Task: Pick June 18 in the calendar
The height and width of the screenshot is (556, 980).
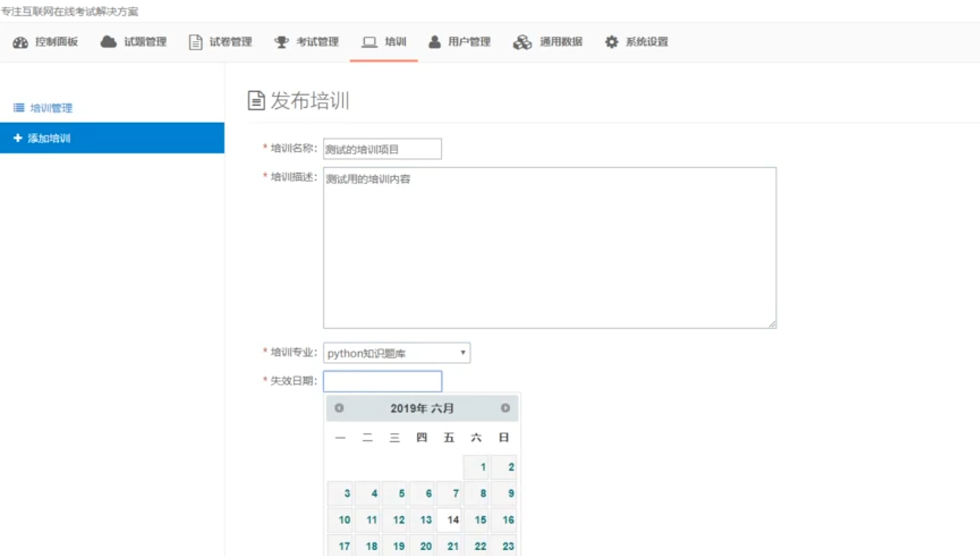Action: pyautogui.click(x=369, y=545)
